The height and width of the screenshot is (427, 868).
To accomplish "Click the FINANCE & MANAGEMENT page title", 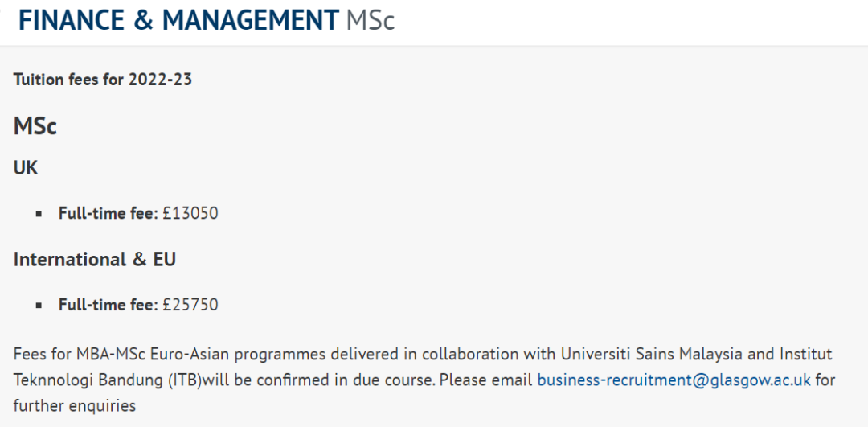I will (x=178, y=20).
